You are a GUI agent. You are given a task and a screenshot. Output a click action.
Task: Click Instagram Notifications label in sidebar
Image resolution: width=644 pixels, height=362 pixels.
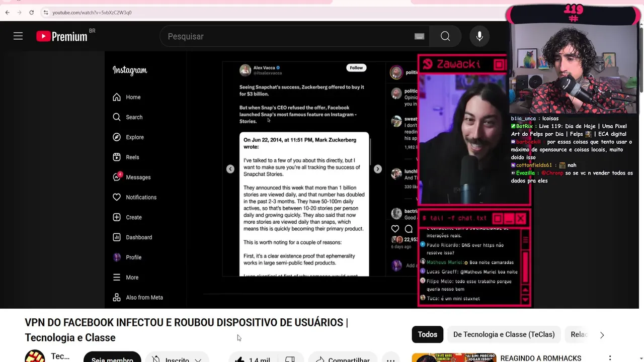point(141,197)
